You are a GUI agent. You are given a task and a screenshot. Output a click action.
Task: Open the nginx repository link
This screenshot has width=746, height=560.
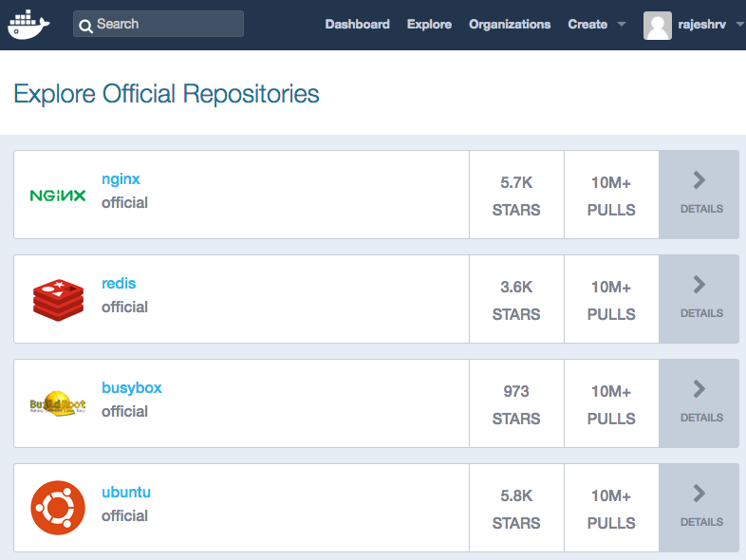tap(121, 179)
